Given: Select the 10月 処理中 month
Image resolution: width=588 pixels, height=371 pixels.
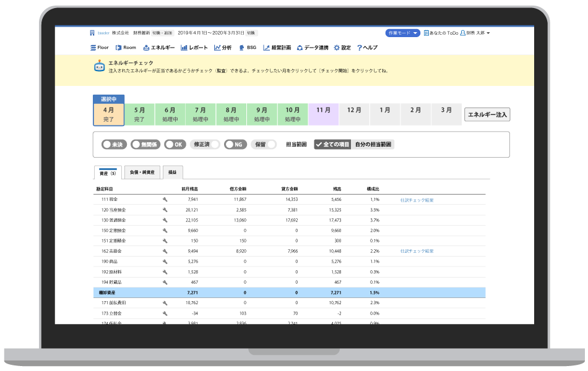Looking at the screenshot, I should (x=293, y=114).
